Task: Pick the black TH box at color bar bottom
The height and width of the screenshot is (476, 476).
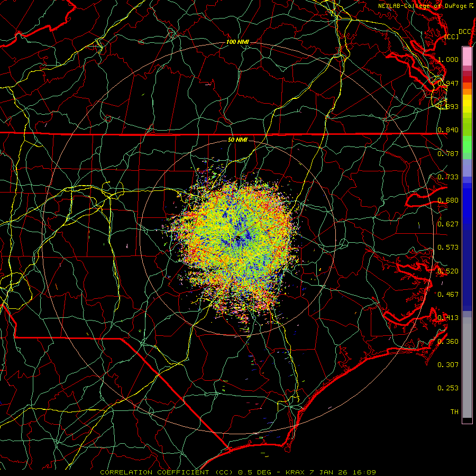Action: (467, 420)
